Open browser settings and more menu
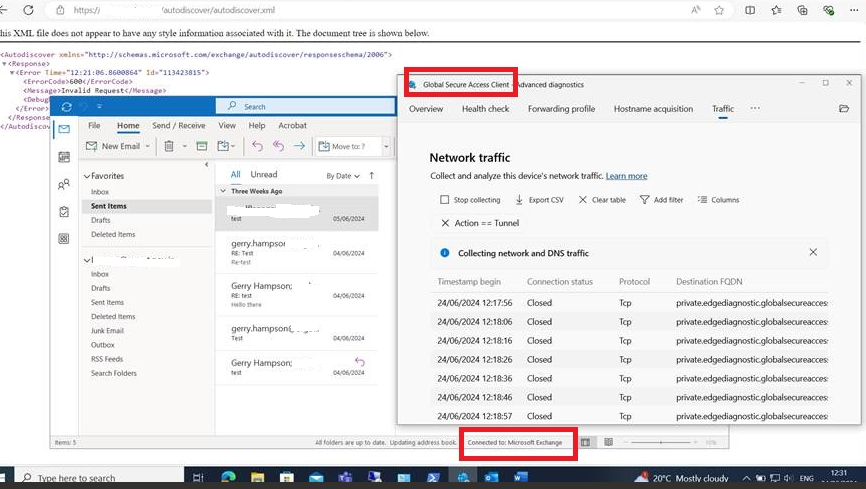 coord(854,10)
